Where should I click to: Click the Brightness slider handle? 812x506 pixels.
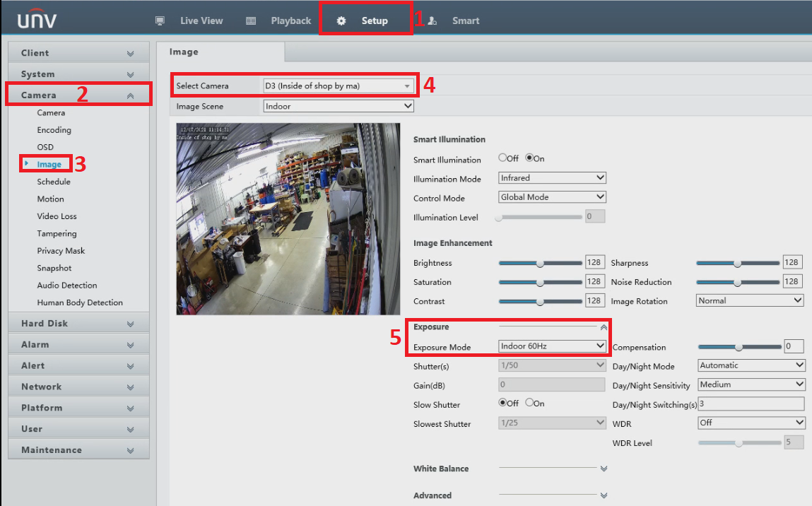[x=540, y=263]
